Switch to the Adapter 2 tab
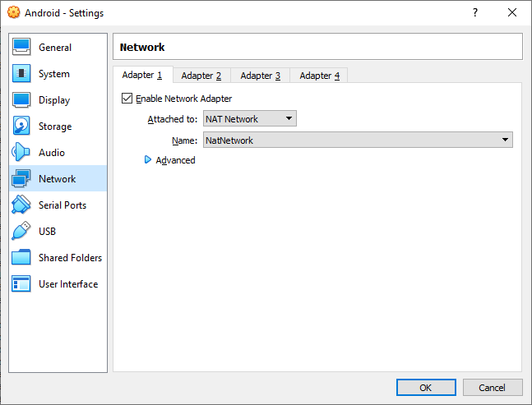The height and width of the screenshot is (405, 532). tap(201, 76)
